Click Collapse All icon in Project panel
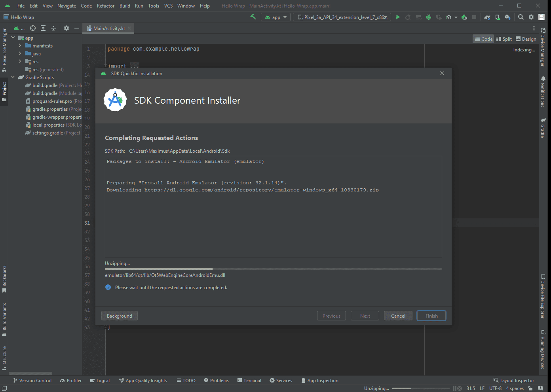This screenshot has width=551, height=392. coord(53,28)
